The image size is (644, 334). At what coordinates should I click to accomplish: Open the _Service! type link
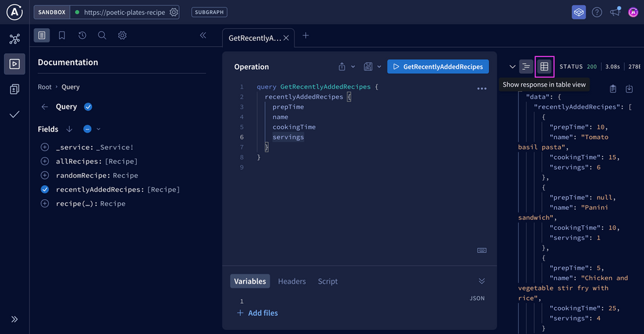click(115, 147)
